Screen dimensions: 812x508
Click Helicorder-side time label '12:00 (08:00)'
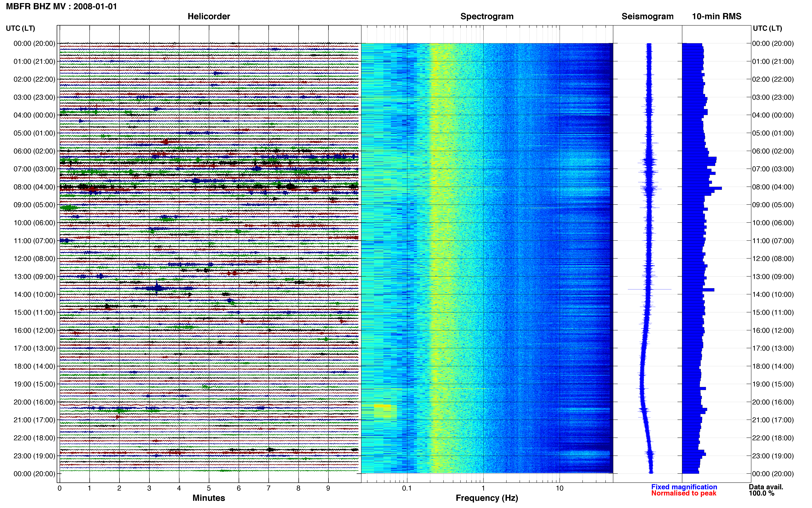click(34, 259)
